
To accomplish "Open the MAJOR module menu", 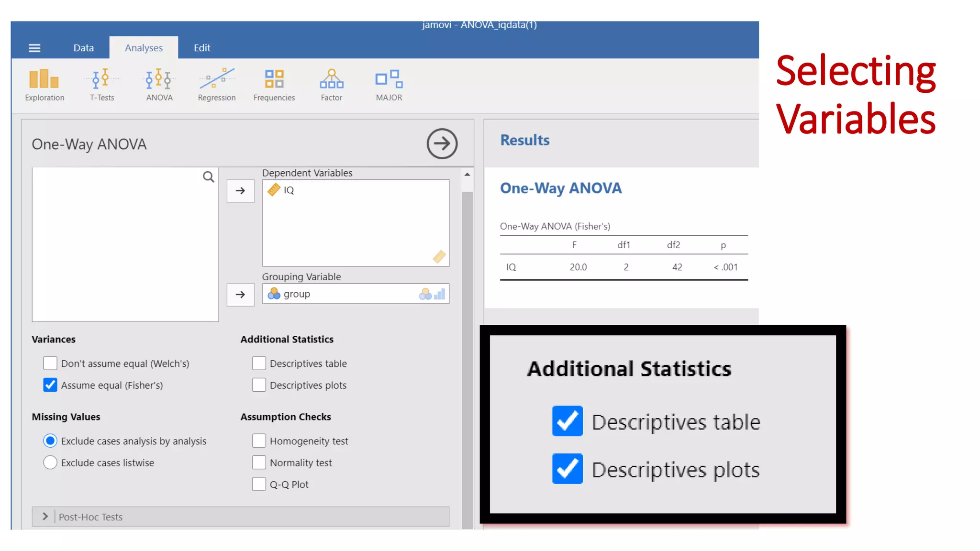I will 389,85.
